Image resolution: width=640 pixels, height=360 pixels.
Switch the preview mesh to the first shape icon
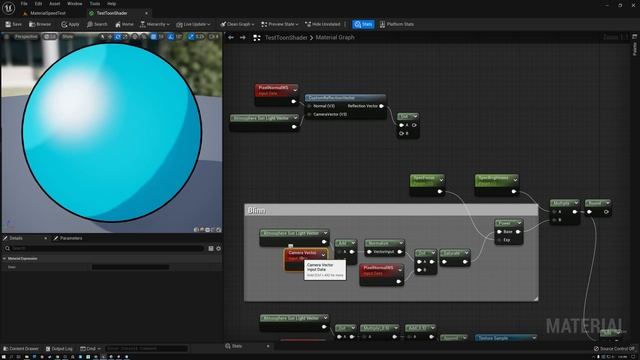pos(196,230)
